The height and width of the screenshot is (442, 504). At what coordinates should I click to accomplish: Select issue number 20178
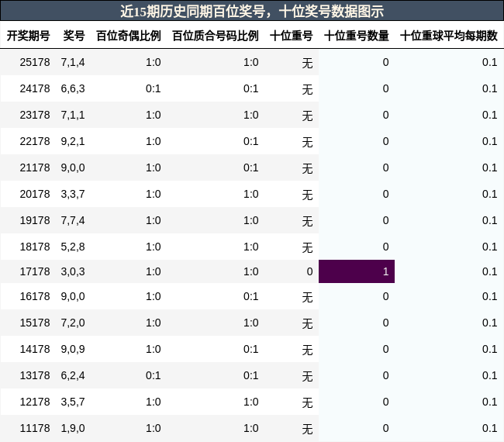(x=35, y=194)
